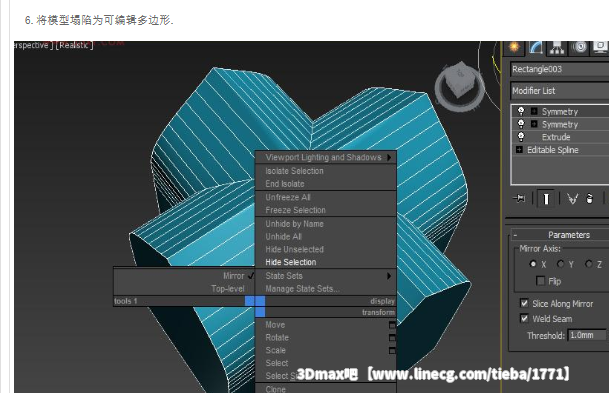Open the Create tab in the command panel
The width and height of the screenshot is (609, 393).
[x=514, y=47]
